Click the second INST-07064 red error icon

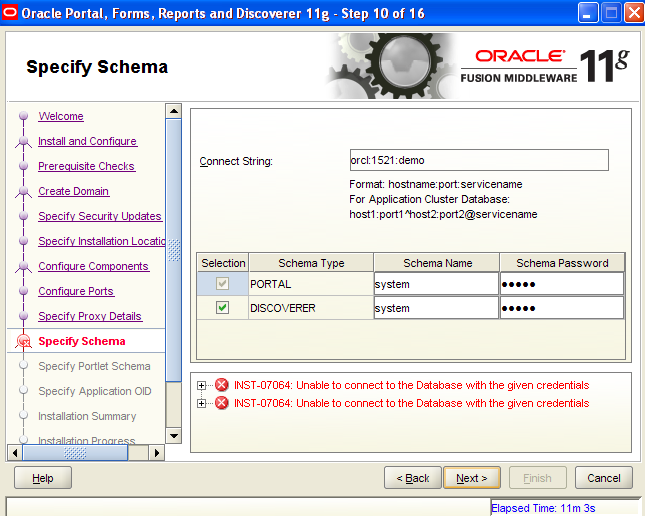(x=222, y=403)
